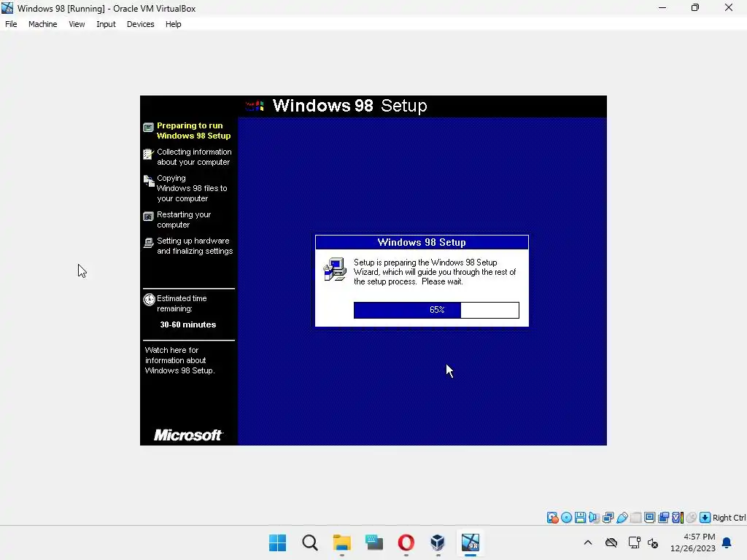Open the Help menu
This screenshot has height=560, width=747.
(174, 24)
